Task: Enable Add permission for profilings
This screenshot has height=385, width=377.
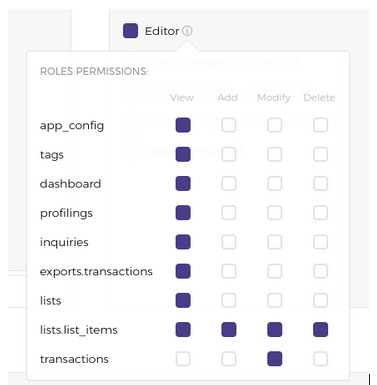Action: pos(229,213)
